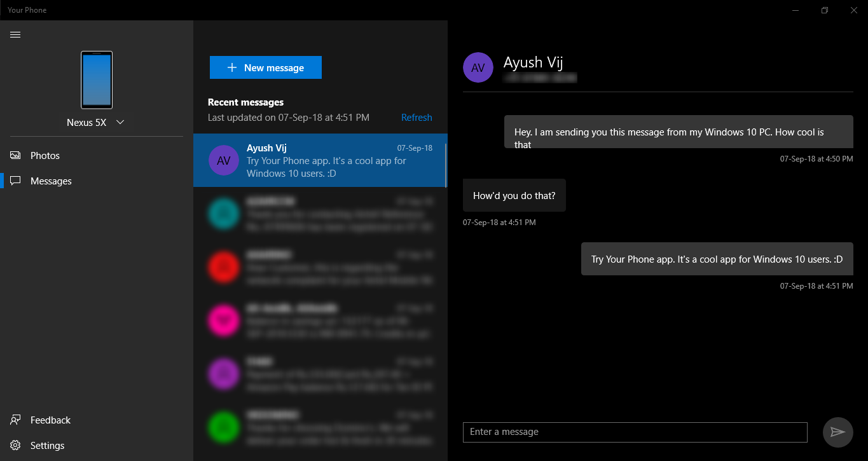Switch to Messages section

pyautogui.click(x=51, y=181)
